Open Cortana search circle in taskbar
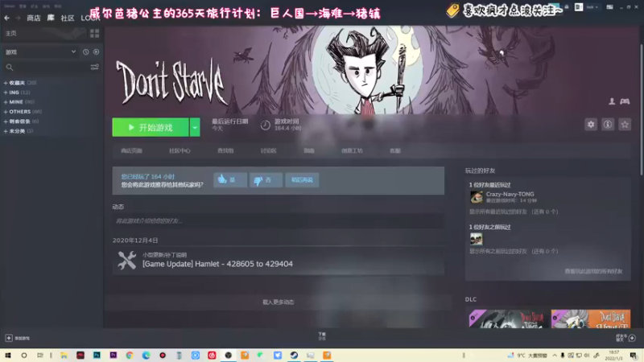The height and width of the screenshot is (362, 644). tap(24, 356)
